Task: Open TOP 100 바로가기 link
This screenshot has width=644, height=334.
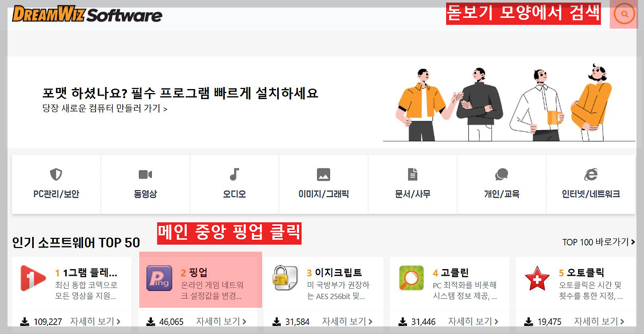Action: [599, 242]
